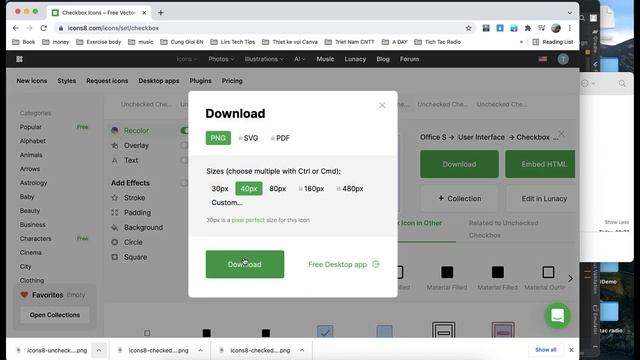Go to the Lunacy section
Viewport: 640px width, 360px height.
tap(355, 59)
